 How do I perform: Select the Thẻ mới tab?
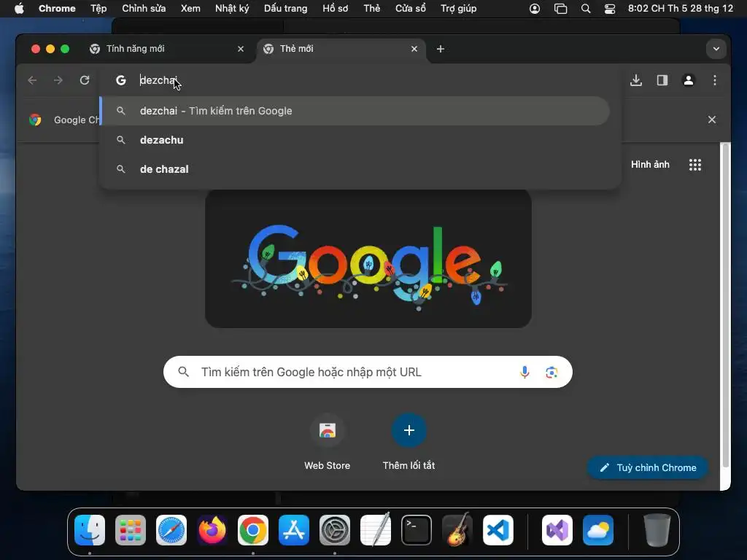click(341, 49)
